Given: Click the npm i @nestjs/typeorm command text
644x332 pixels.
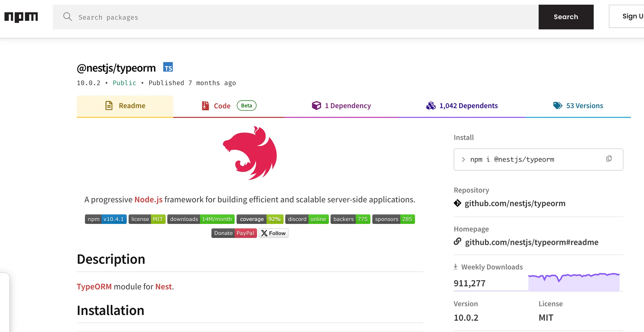Looking at the screenshot, I should tap(512, 159).
